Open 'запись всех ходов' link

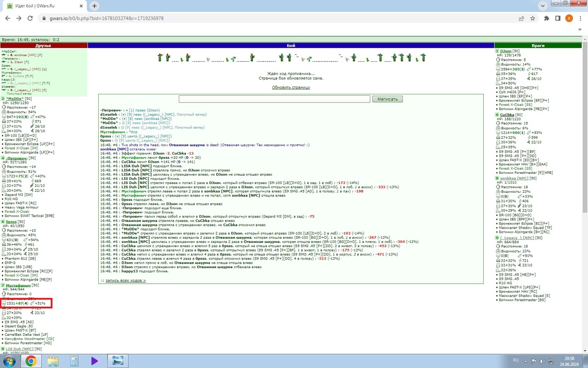tap(124, 280)
